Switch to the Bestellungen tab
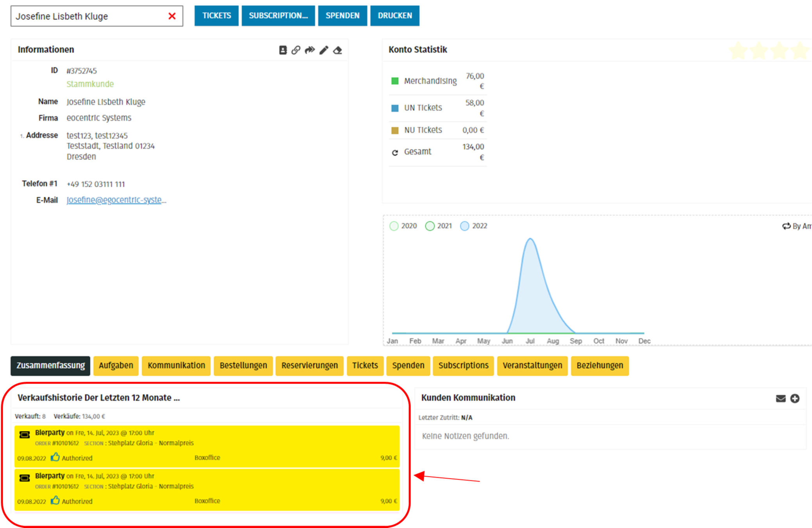 point(243,366)
